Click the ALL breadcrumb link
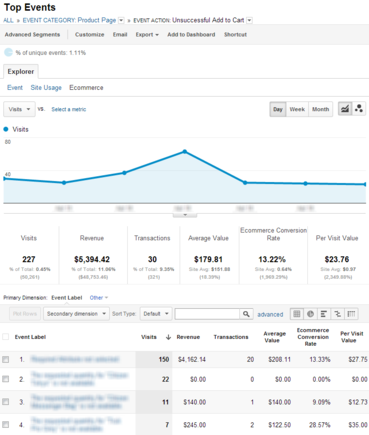The width and height of the screenshot is (369, 435). point(8,20)
